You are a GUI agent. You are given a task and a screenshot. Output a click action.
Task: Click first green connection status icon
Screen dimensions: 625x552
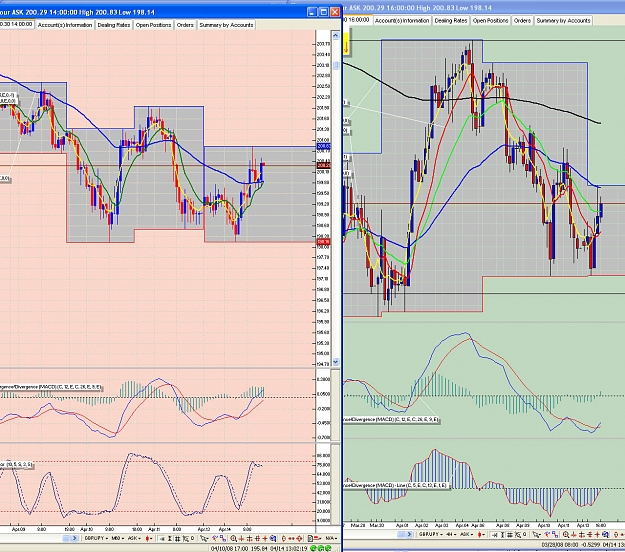tap(313, 548)
